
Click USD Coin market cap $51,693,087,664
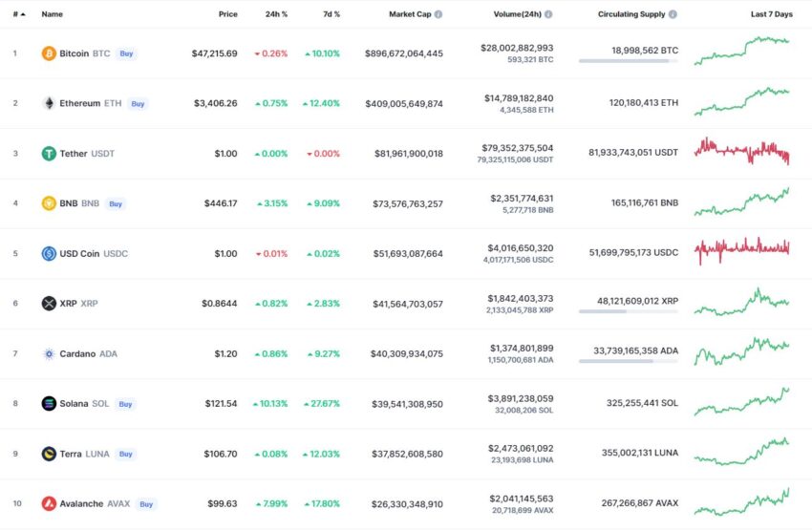click(x=408, y=254)
